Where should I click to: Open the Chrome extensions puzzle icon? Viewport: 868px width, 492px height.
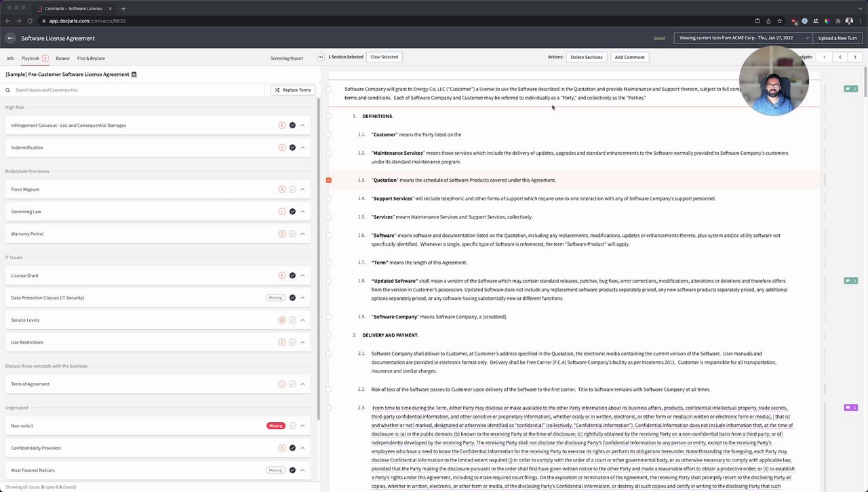point(838,21)
